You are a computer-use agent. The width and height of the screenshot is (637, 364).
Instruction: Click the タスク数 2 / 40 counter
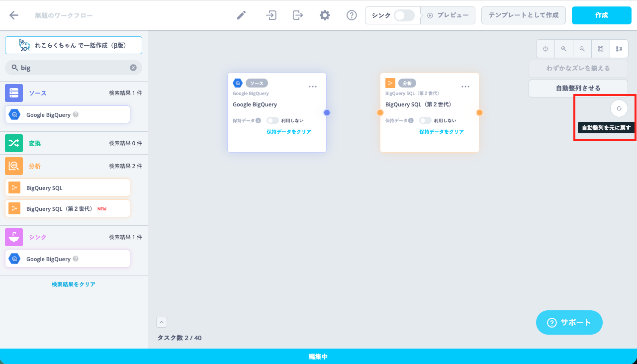pos(180,338)
